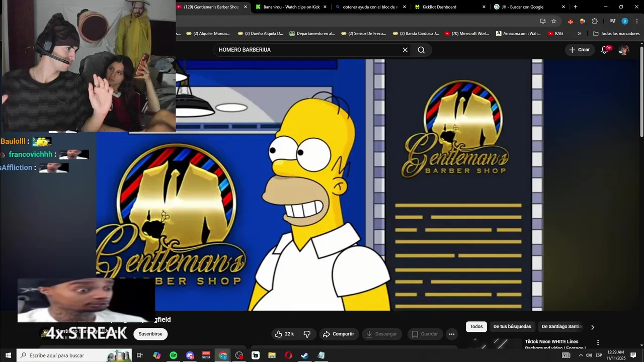Open the Departamento en al... bookmark
Viewport: 644px width, 362px height.
312,34
